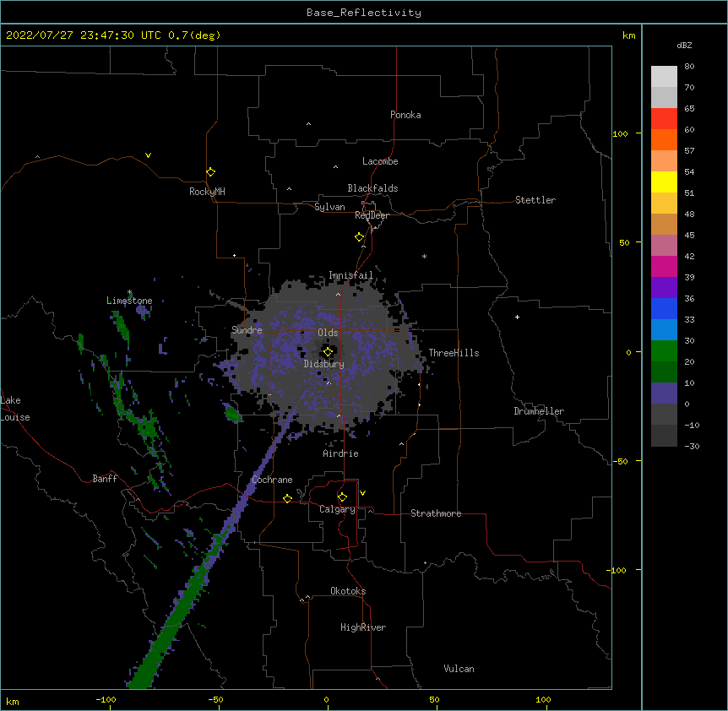Click the Strathmore label
This screenshot has width=728, height=711.
[436, 513]
